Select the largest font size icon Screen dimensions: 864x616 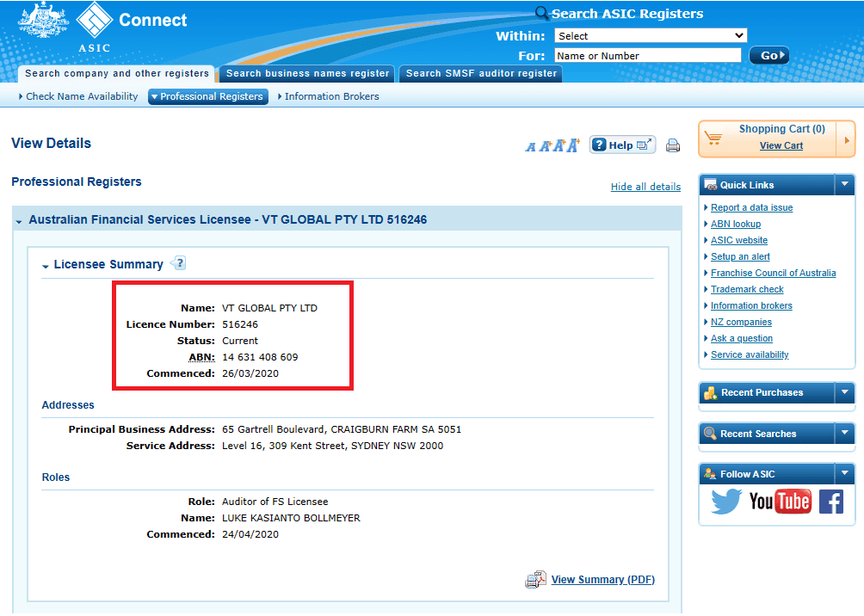click(574, 145)
